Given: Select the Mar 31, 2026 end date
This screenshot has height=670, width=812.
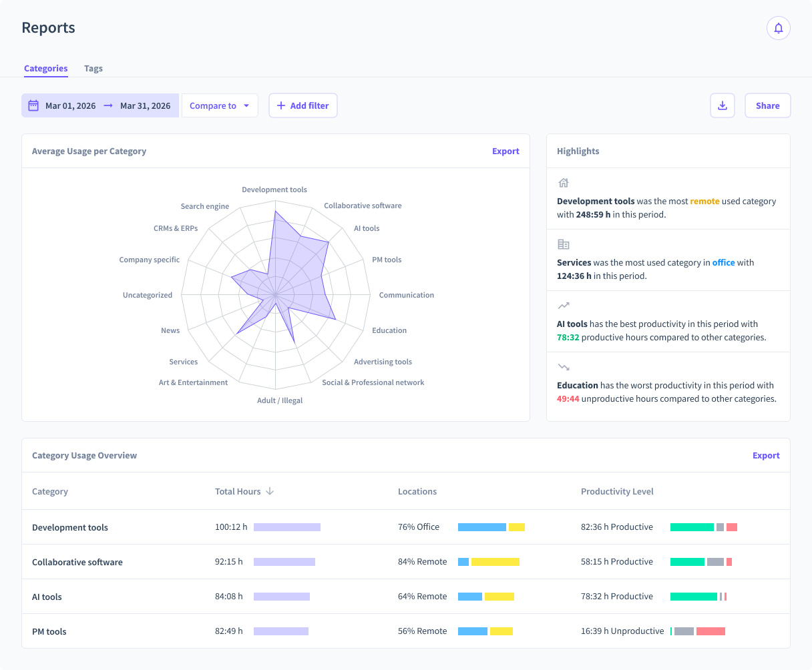Looking at the screenshot, I should 145,105.
